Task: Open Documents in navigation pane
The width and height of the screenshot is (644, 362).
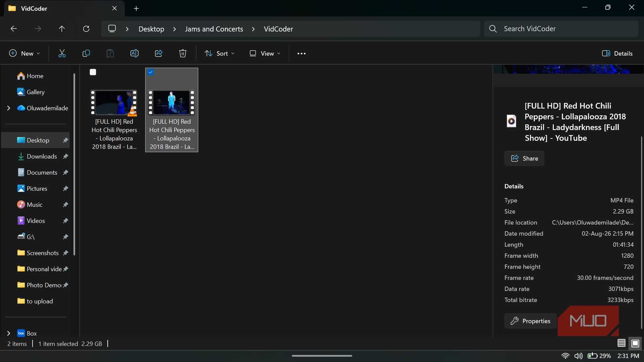Action: [37, 172]
